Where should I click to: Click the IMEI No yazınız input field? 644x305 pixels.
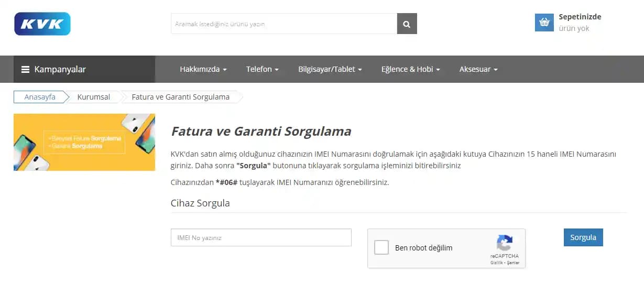260,237
